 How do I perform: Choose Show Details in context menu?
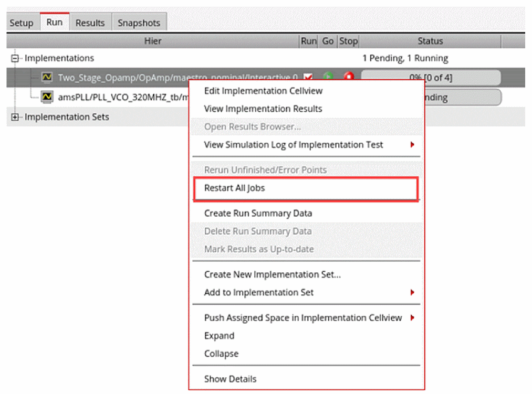[x=306, y=379]
